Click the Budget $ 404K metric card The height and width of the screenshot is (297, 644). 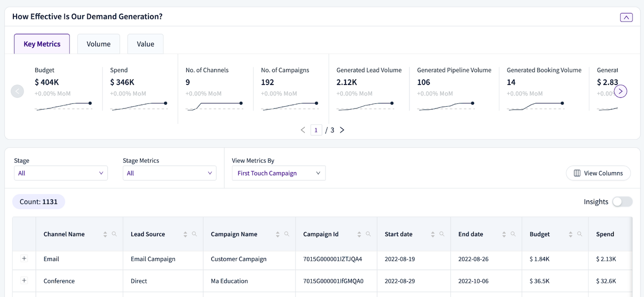coord(63,89)
